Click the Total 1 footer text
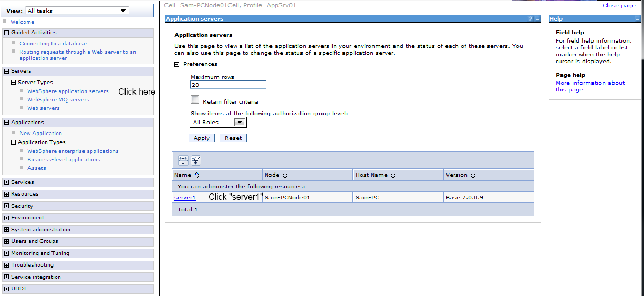This screenshot has width=644, height=296. coord(188,210)
